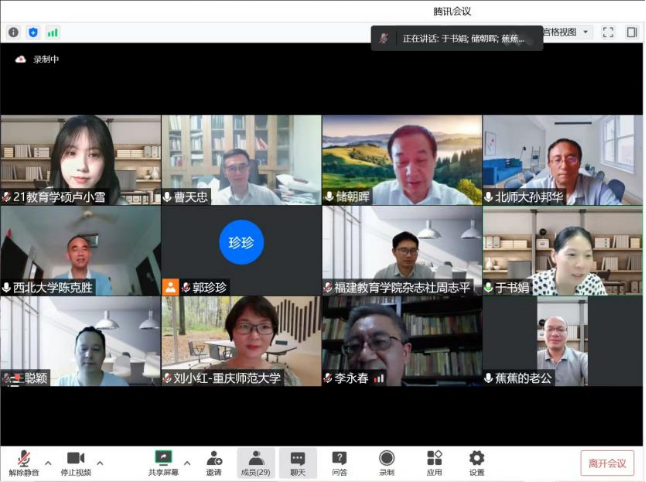Open the members list 成员(29)

pyautogui.click(x=256, y=461)
